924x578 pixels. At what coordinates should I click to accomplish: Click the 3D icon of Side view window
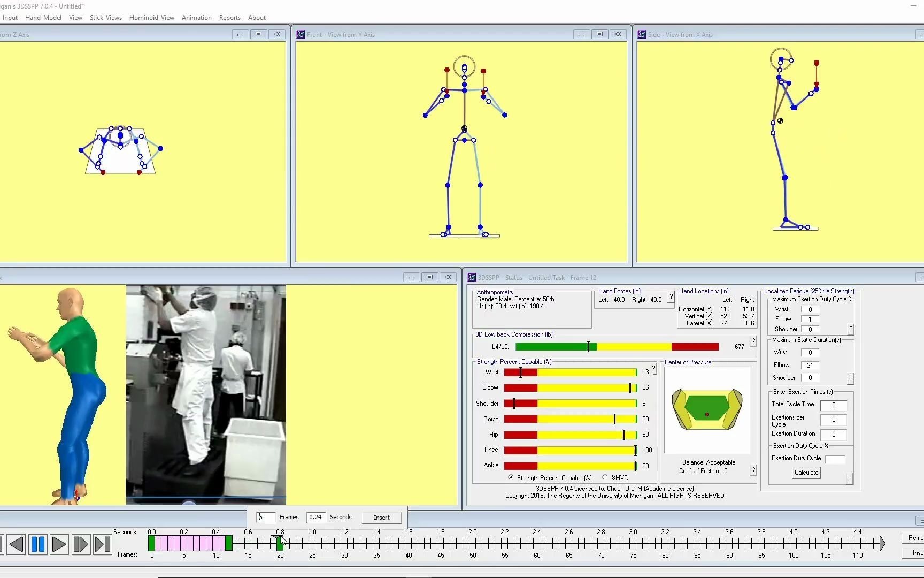[x=642, y=34]
